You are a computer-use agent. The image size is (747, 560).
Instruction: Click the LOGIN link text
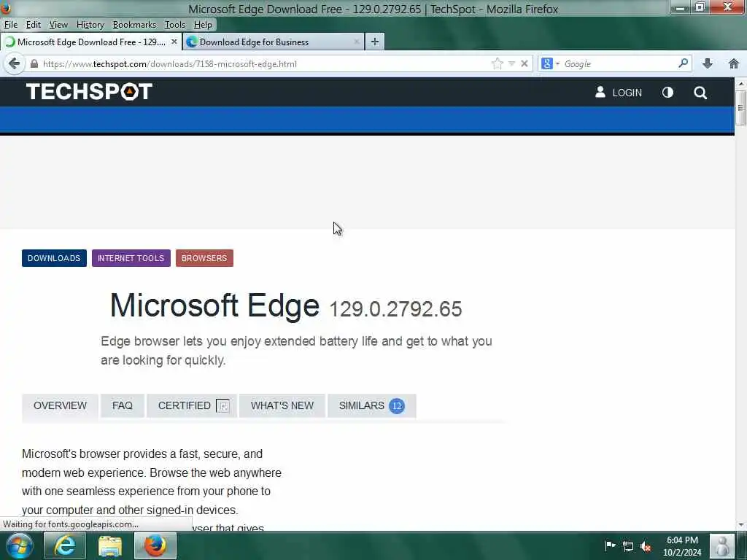tap(627, 93)
